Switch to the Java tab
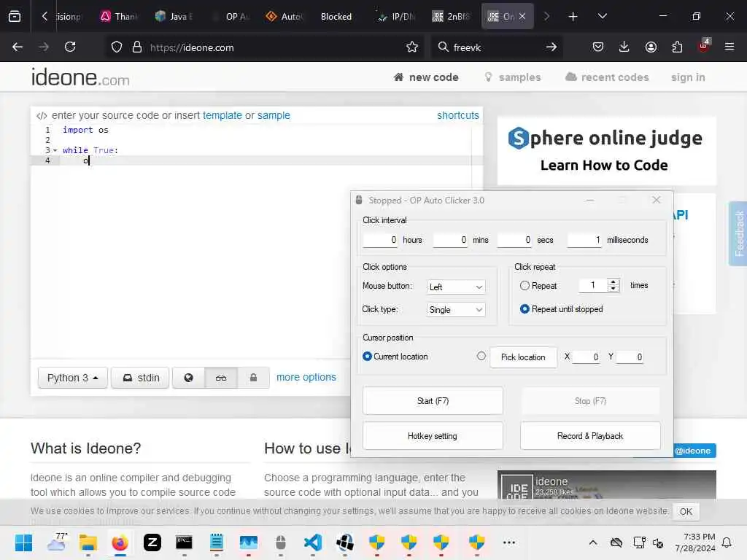Image resolution: width=747 pixels, height=560 pixels. click(174, 17)
